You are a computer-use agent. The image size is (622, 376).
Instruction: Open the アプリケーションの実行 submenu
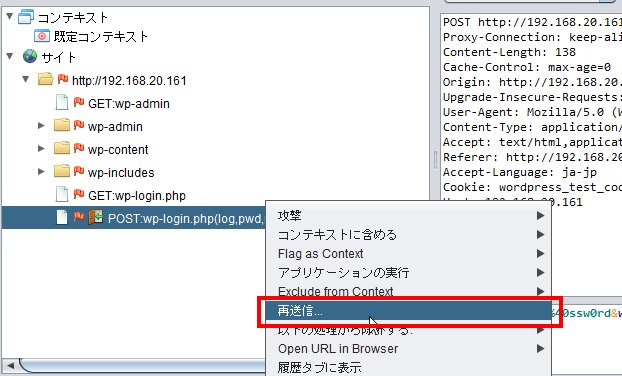click(x=409, y=272)
